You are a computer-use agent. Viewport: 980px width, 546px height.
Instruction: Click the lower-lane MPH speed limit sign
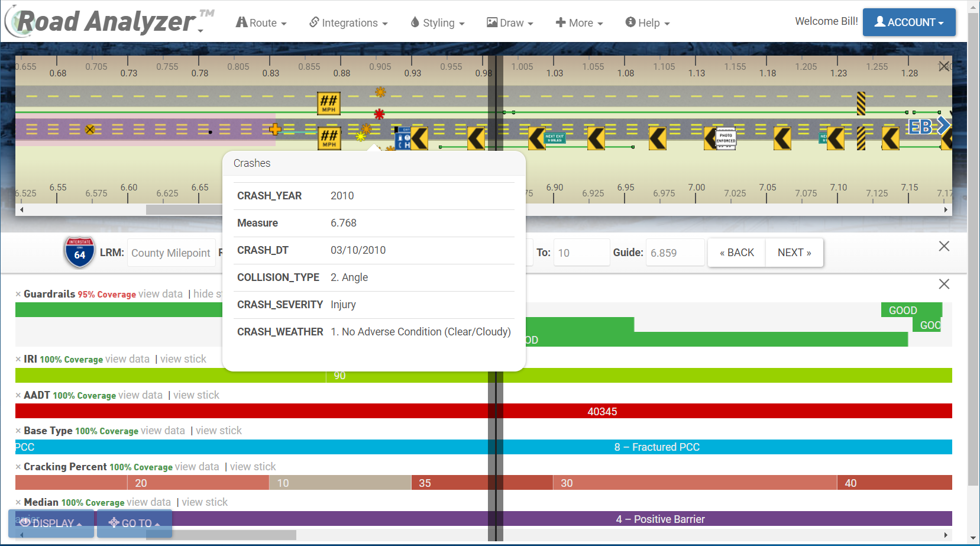click(x=329, y=138)
